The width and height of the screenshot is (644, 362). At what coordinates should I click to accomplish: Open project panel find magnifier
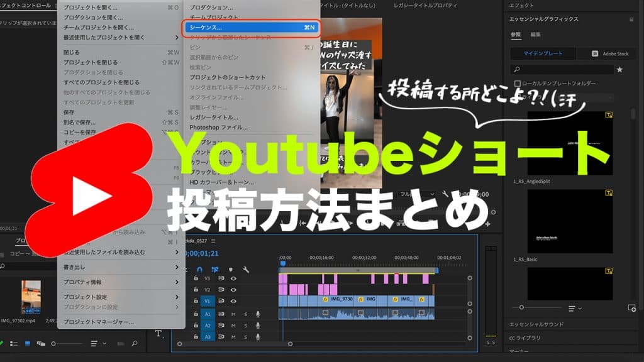pos(135,344)
